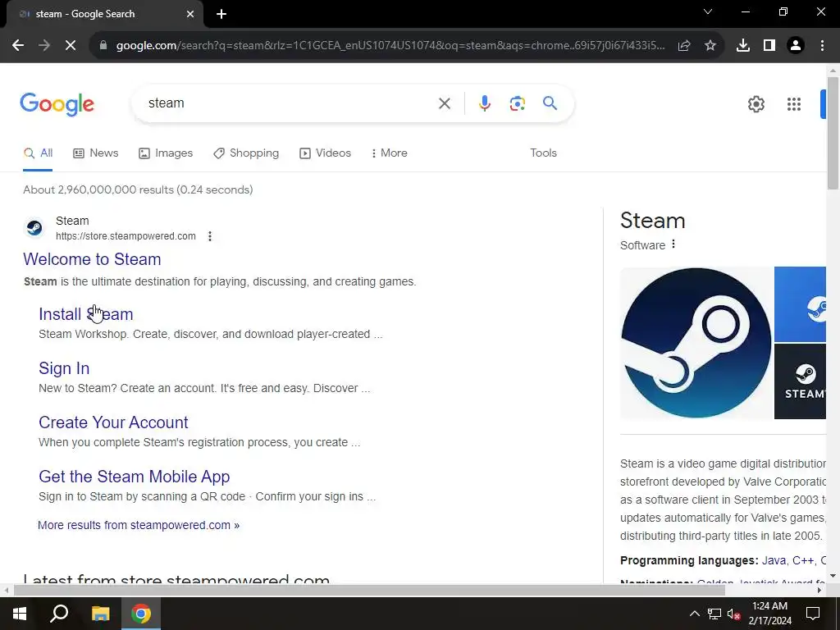
Task: Show hidden system tray icons
Action: (694, 614)
